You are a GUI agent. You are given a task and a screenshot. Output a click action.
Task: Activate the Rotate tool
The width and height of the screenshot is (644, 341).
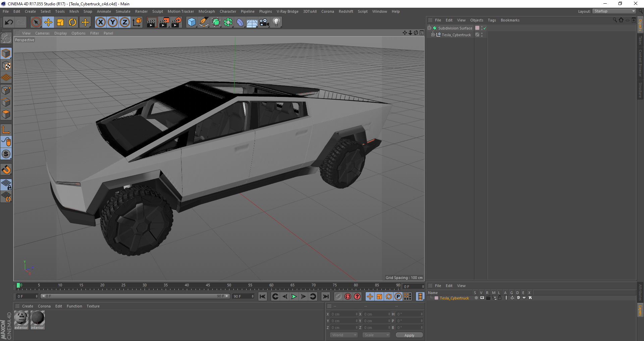[x=72, y=22]
